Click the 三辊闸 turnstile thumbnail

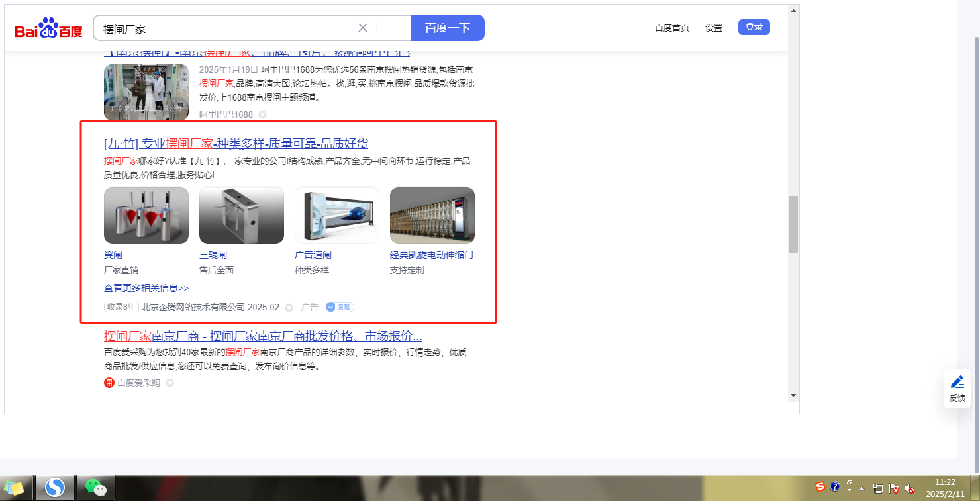pos(242,215)
